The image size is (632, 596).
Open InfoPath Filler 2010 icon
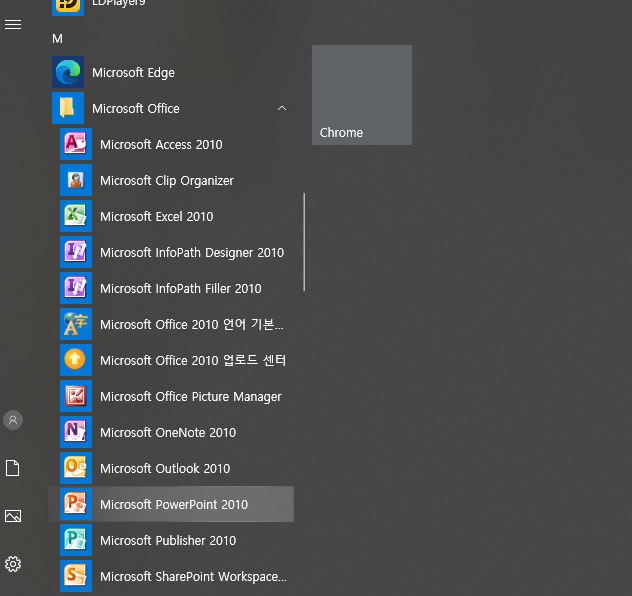pyautogui.click(x=76, y=288)
